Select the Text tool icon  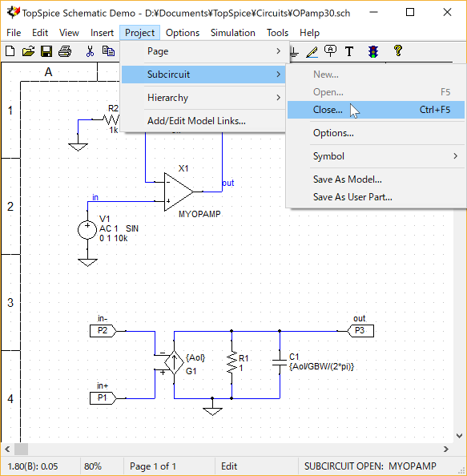tap(349, 51)
